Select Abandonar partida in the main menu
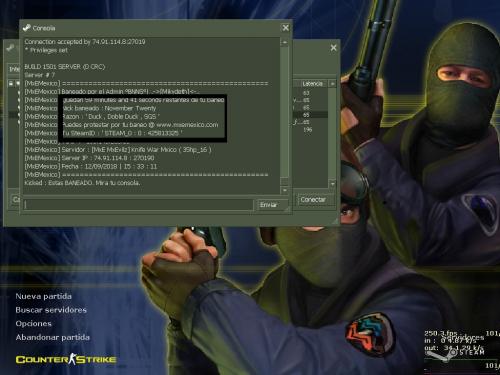This screenshot has width=500, height=375. tap(52, 337)
